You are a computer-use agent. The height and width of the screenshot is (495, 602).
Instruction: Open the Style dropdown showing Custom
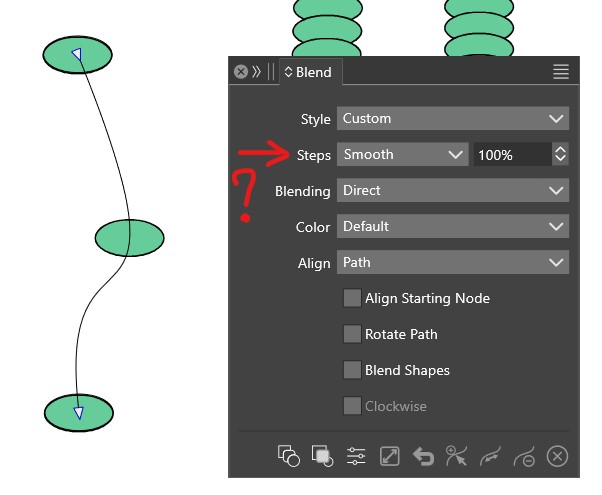453,118
